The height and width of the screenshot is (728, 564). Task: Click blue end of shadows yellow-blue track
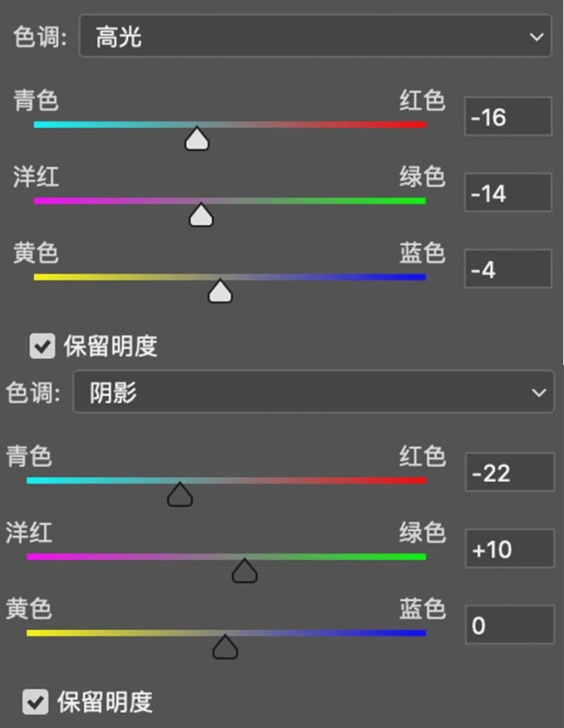pyautogui.click(x=417, y=633)
